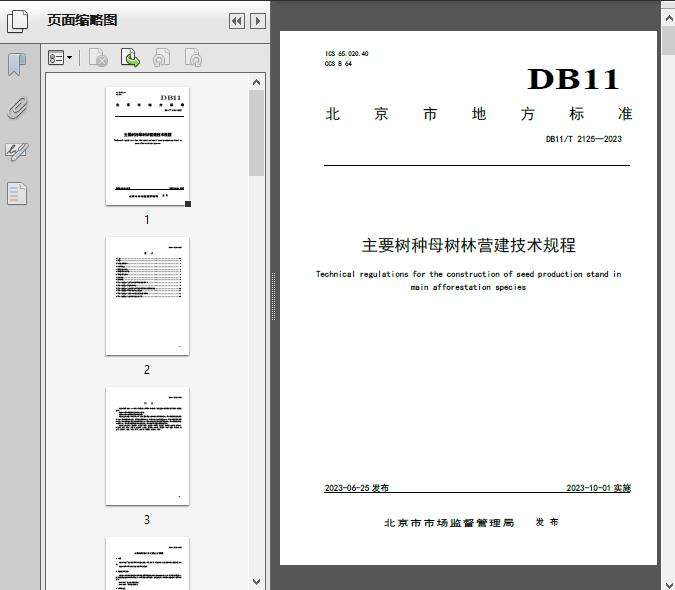Viewport: 675px width, 590px height.
Task: Click the publisher '北京市市场监督管理局'
Action: coord(449,523)
